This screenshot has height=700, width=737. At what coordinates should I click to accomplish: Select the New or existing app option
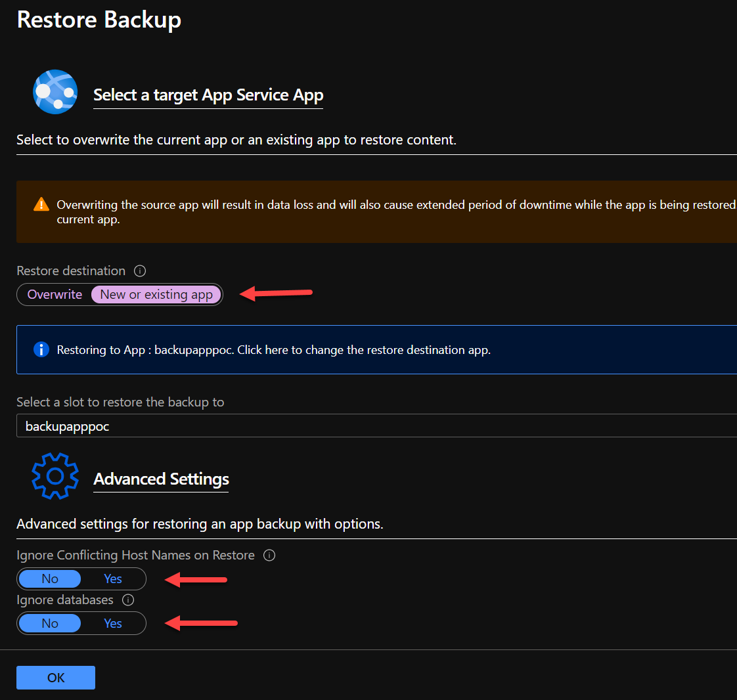(x=156, y=294)
